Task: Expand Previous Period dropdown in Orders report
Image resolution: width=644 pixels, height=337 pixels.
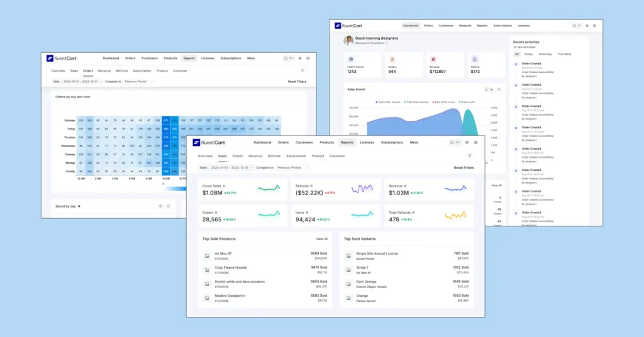Action: click(x=138, y=81)
